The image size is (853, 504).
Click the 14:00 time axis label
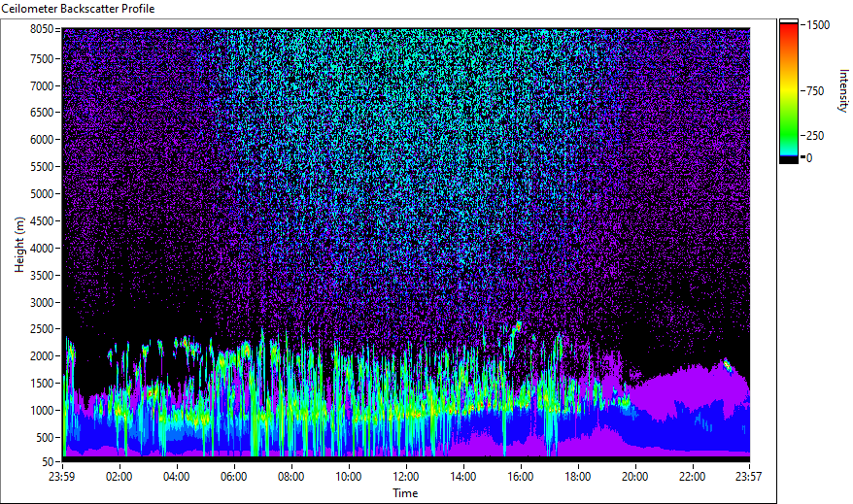coord(463,477)
